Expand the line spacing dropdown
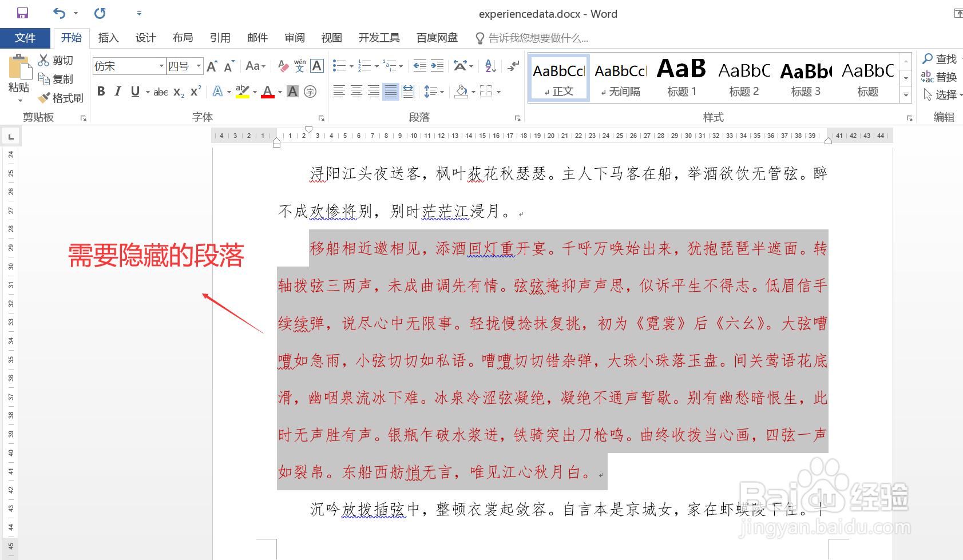This screenshot has height=560, width=963. click(442, 91)
